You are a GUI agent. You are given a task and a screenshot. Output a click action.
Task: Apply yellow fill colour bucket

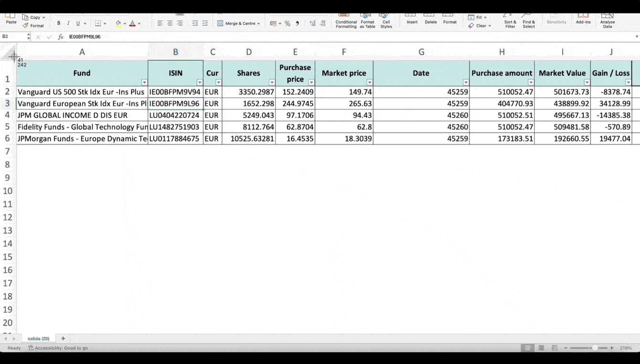pyautogui.click(x=118, y=23)
